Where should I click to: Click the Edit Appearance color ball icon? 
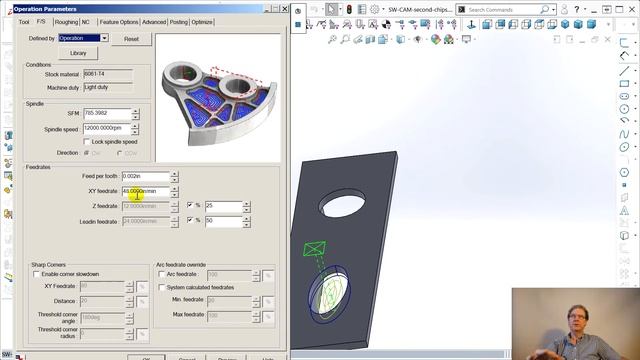pyautogui.click(x=436, y=39)
